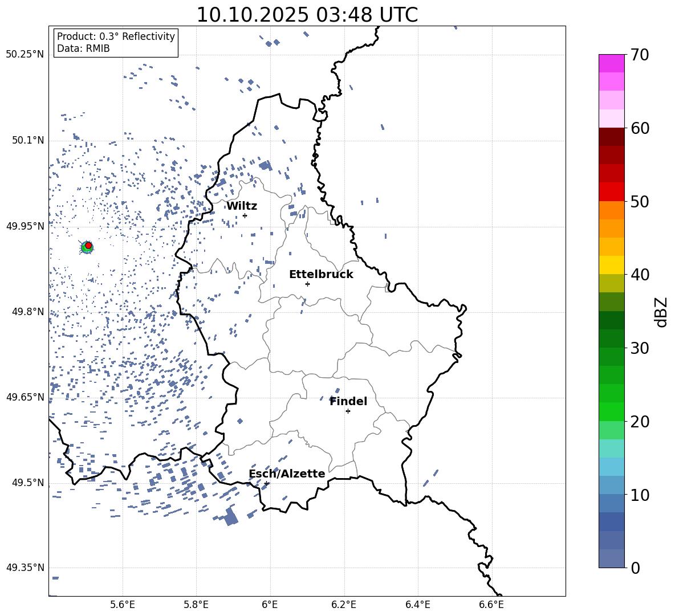This screenshot has height=616, width=675.
Task: Click the magenta swatch atop the colorbar
Action: 612,64
